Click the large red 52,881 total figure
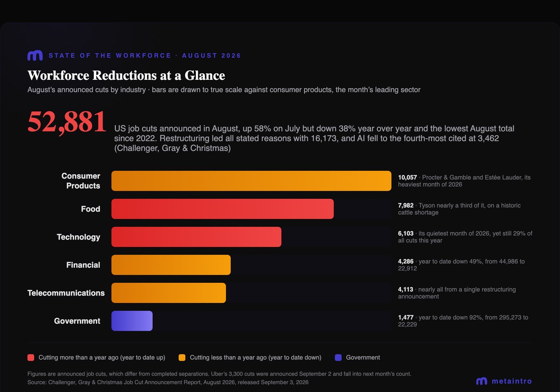Image resolution: width=560 pixels, height=392 pixels. click(x=67, y=122)
